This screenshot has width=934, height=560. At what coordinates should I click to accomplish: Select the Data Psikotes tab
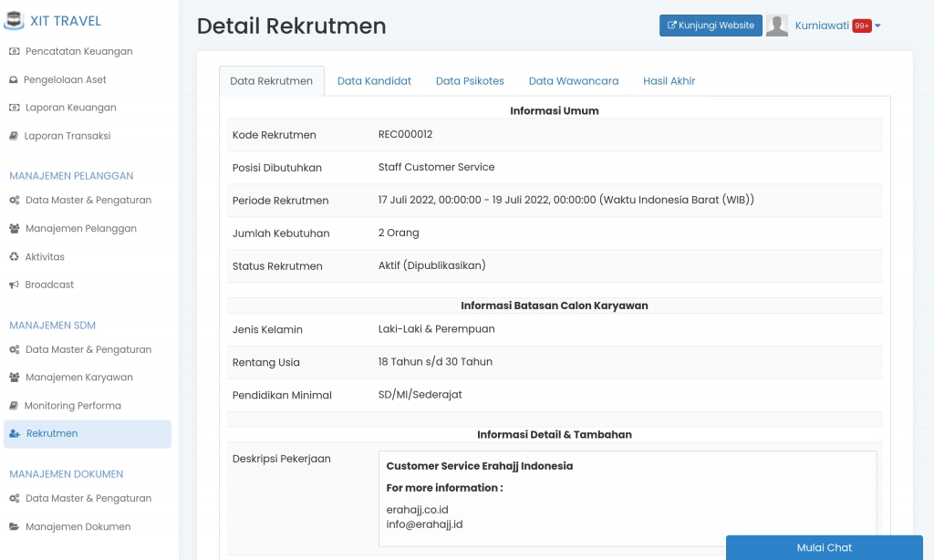coord(470,80)
